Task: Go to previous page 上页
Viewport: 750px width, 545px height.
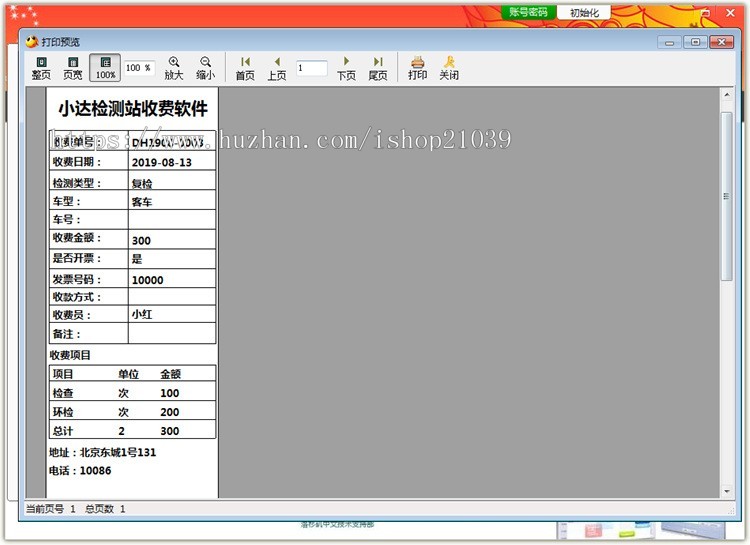Action: pos(277,68)
